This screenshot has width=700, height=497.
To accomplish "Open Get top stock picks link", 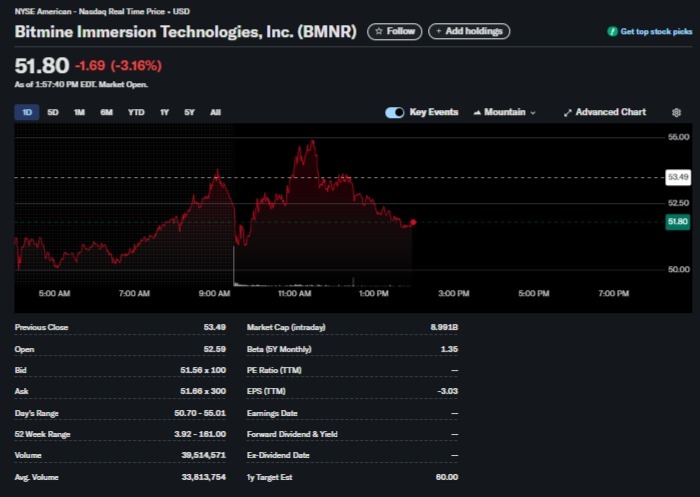I will pyautogui.click(x=656, y=31).
